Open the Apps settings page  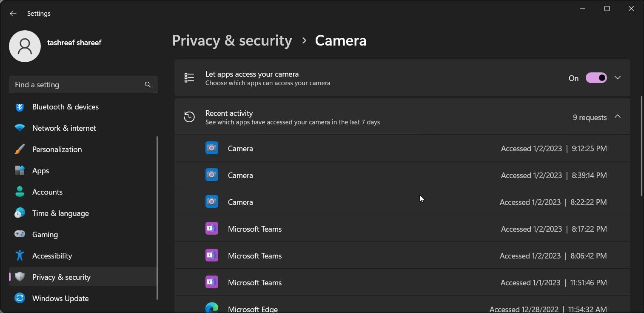click(41, 171)
